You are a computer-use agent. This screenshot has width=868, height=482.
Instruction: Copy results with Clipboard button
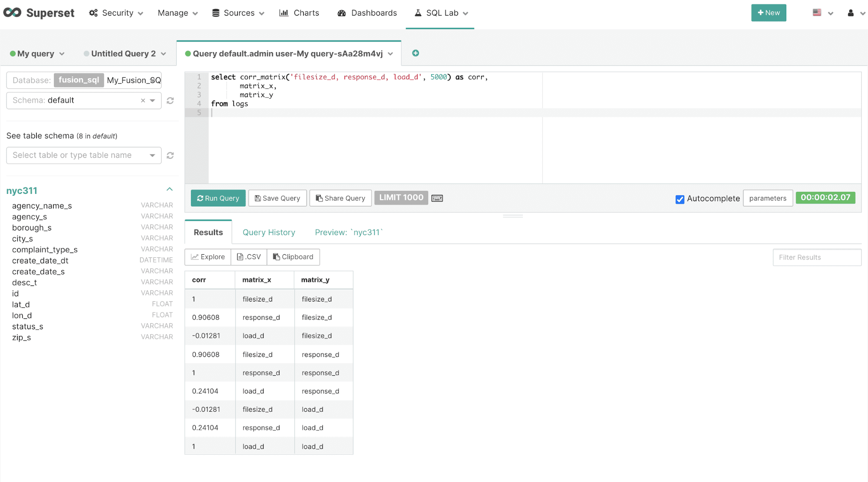click(293, 257)
